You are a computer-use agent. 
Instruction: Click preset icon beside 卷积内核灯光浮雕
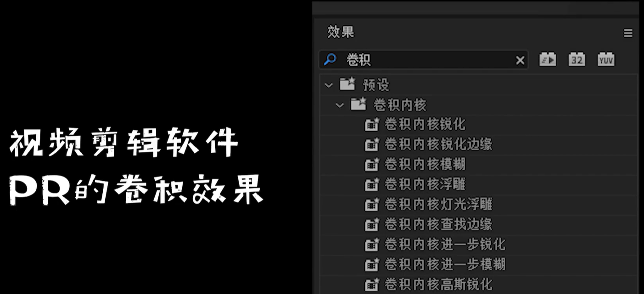372,205
